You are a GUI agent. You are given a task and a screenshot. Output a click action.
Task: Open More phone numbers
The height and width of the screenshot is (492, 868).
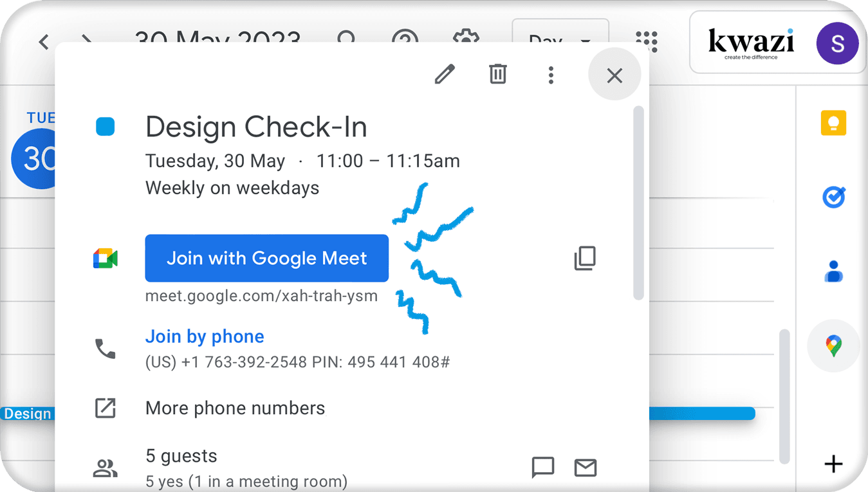(235, 408)
